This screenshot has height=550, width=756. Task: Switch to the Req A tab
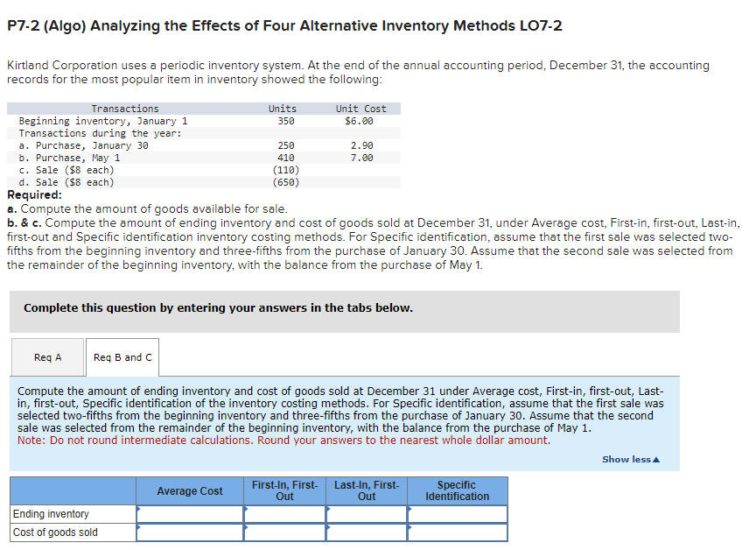point(46,356)
